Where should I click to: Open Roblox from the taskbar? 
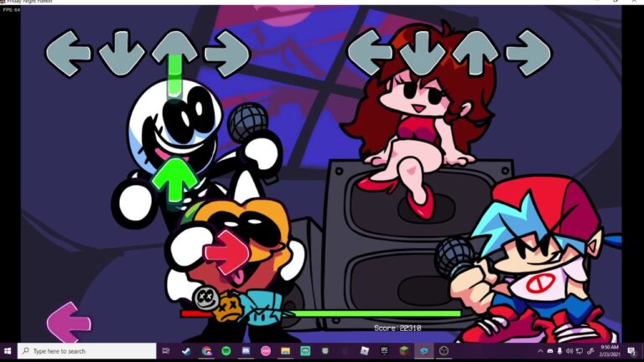tap(364, 350)
